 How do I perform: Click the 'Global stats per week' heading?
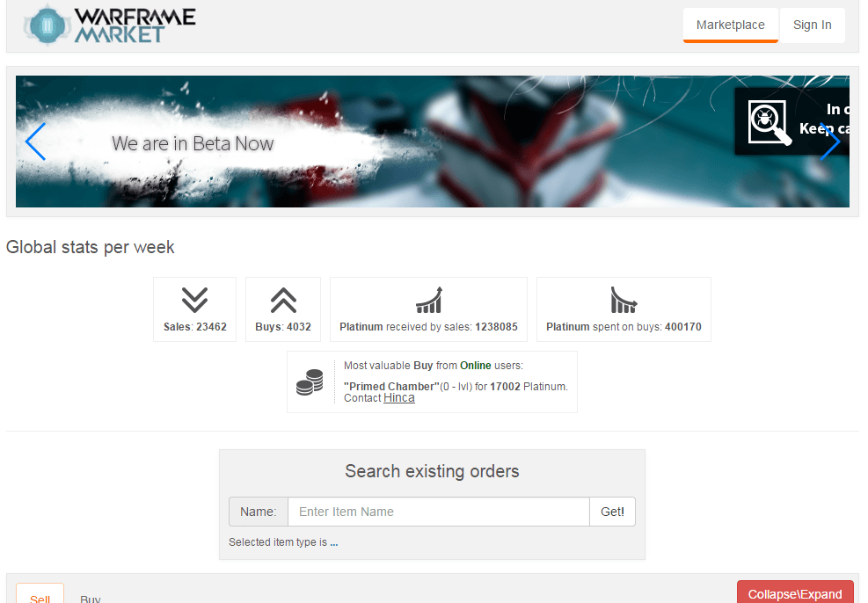tap(91, 247)
